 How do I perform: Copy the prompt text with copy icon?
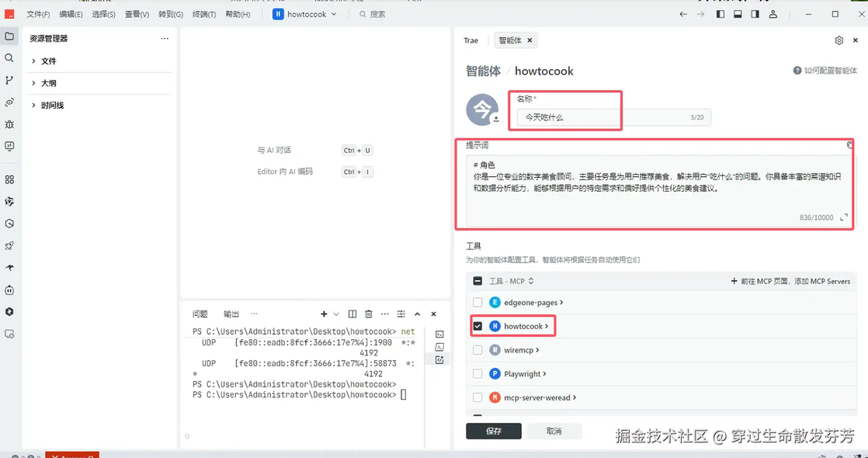(849, 145)
